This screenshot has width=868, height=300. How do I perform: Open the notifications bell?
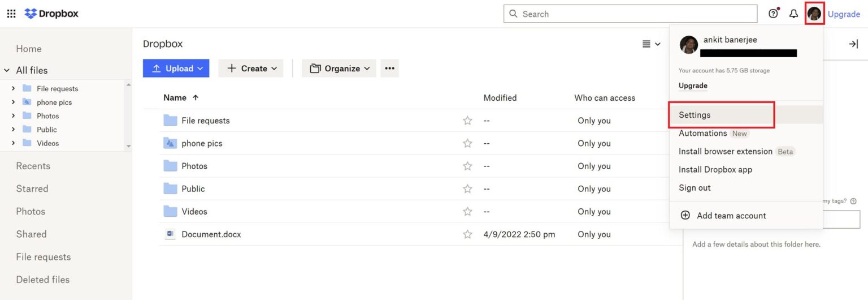click(x=793, y=14)
